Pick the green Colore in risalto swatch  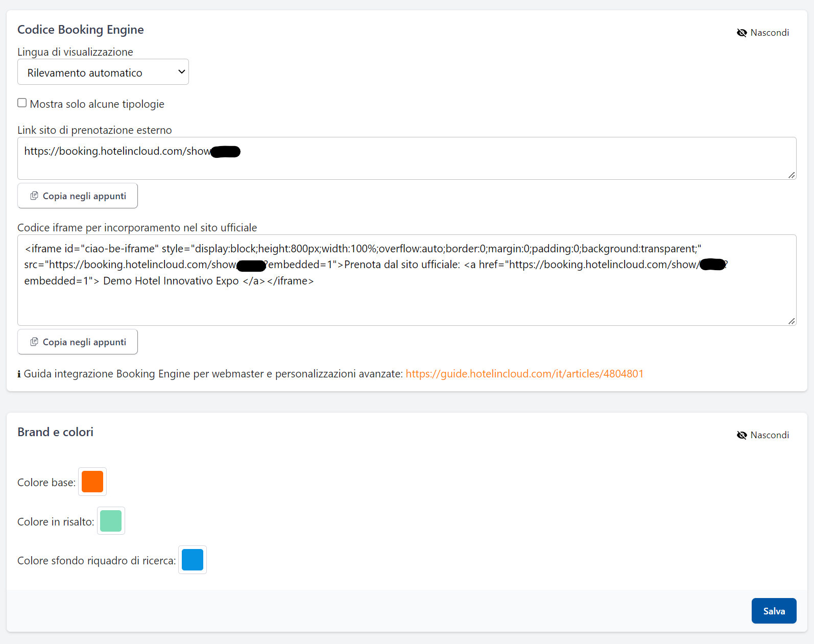point(111,521)
